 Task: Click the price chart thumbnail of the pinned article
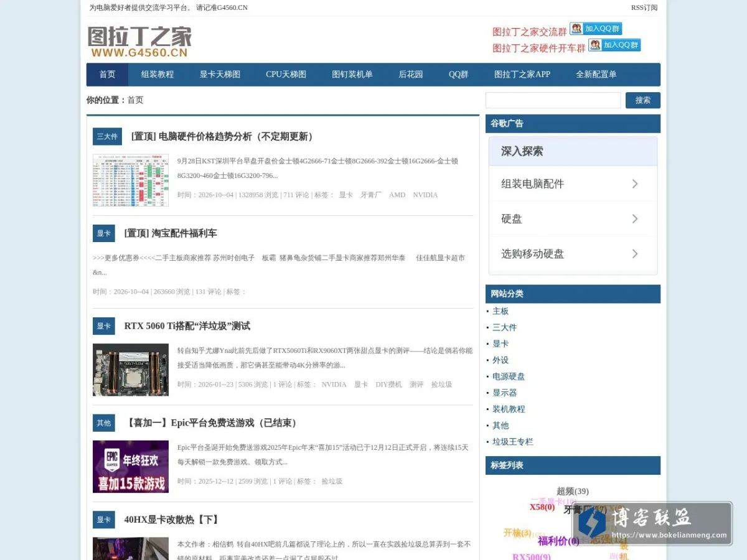(x=131, y=180)
